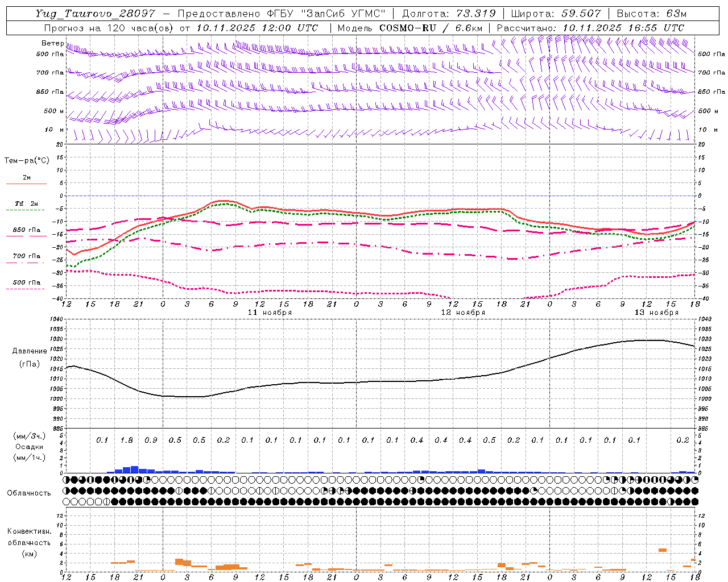Image resolution: width=728 pixels, height=582 pixels.
Task: Click the Ветер wind panel label
Action: [52, 43]
